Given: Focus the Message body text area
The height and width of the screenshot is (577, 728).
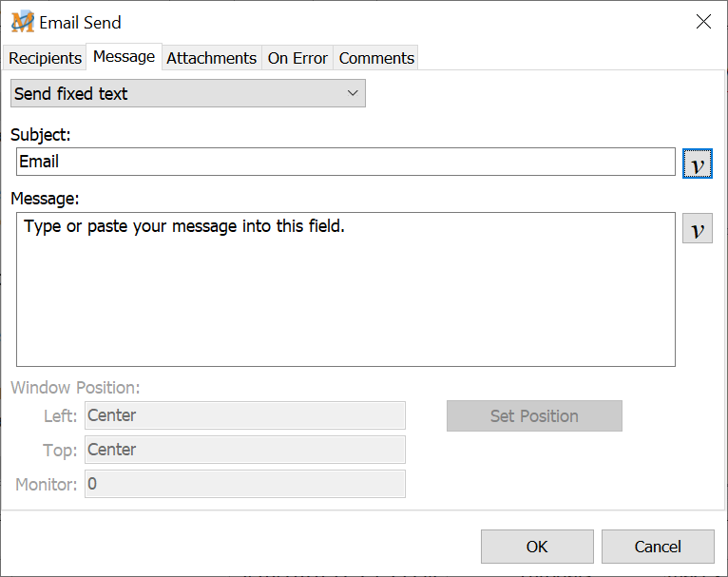Looking at the screenshot, I should pyautogui.click(x=346, y=289).
